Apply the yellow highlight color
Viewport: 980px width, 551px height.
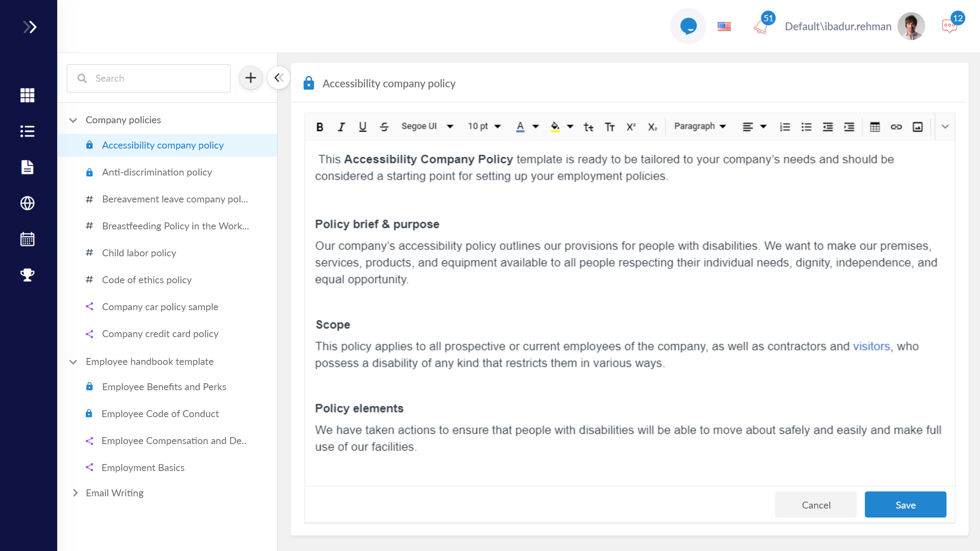555,127
